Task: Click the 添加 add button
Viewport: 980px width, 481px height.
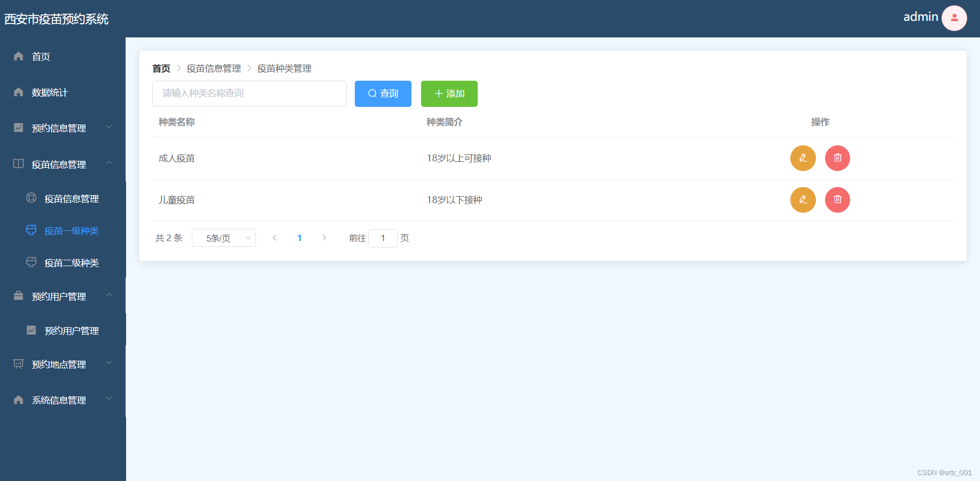Action: pyautogui.click(x=448, y=94)
